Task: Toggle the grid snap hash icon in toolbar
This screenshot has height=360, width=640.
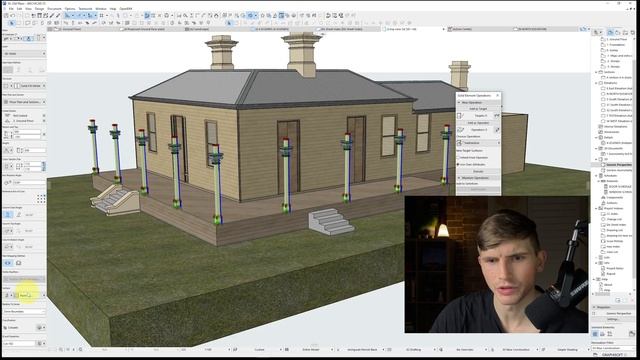Action: click(101, 16)
